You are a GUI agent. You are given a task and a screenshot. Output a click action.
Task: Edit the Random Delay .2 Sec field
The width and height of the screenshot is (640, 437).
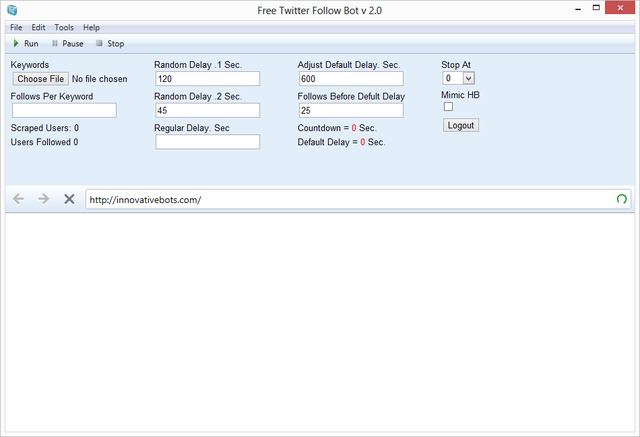click(207, 110)
